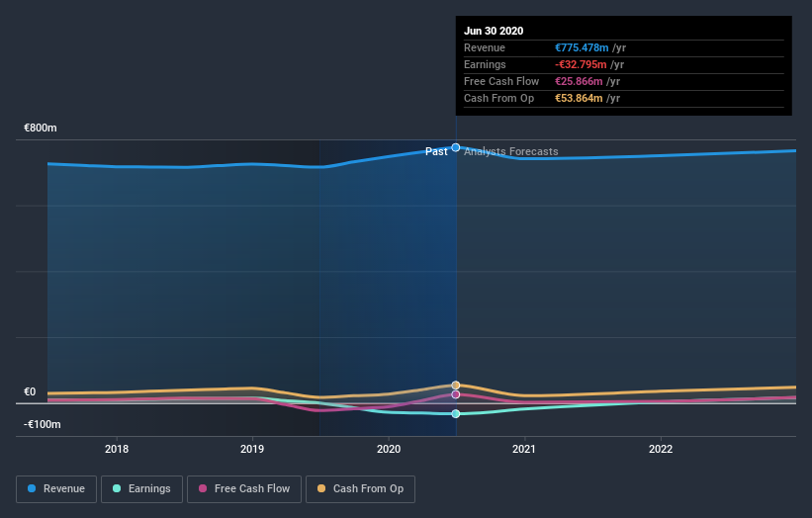
Task: Click the -€100m y-axis label
Action: (43, 424)
